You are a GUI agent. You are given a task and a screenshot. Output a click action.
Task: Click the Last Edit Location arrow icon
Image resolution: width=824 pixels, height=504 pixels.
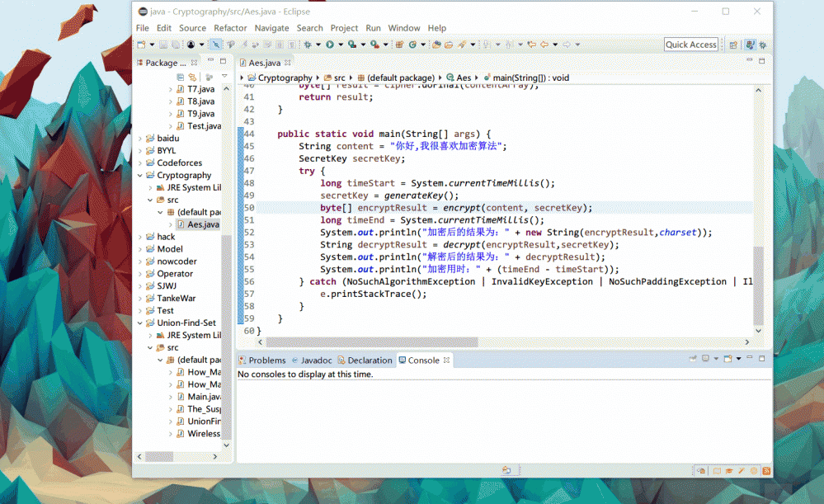530,45
